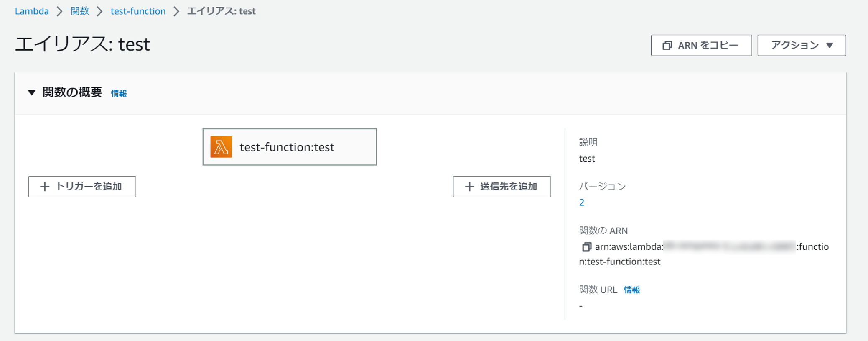This screenshot has width=868, height=341.
Task: Select the エイリアス: test breadcrumb item
Action: (x=221, y=11)
